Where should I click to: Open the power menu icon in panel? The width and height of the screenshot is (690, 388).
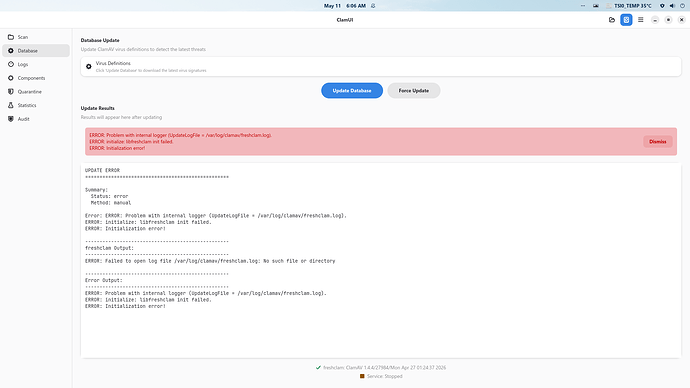[682, 6]
